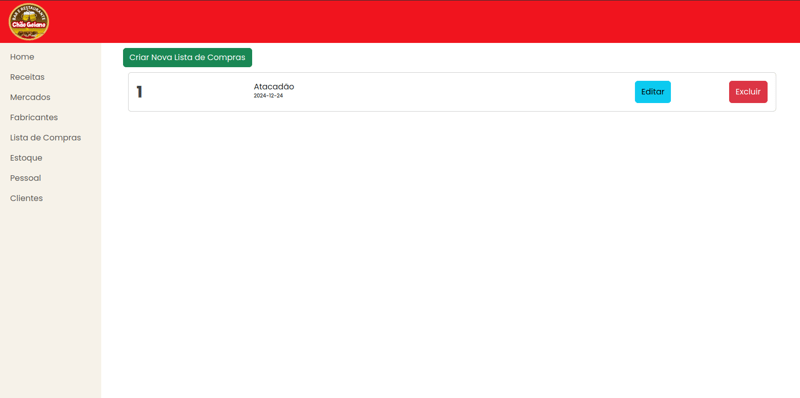Delete the list with the Excluir button
This screenshot has height=398, width=800.
click(x=748, y=92)
